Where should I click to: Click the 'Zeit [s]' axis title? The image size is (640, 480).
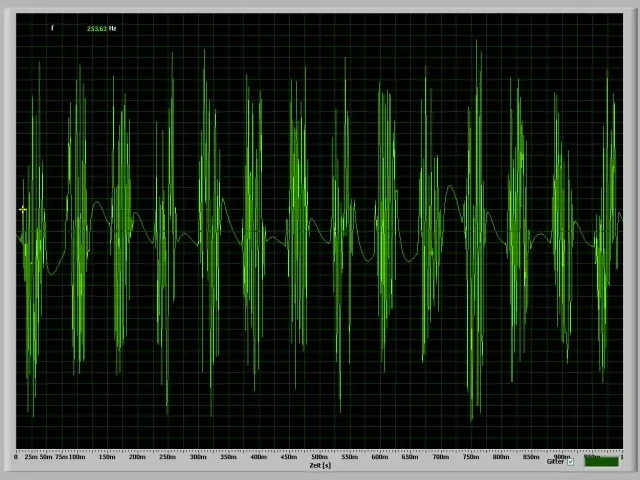click(320, 466)
